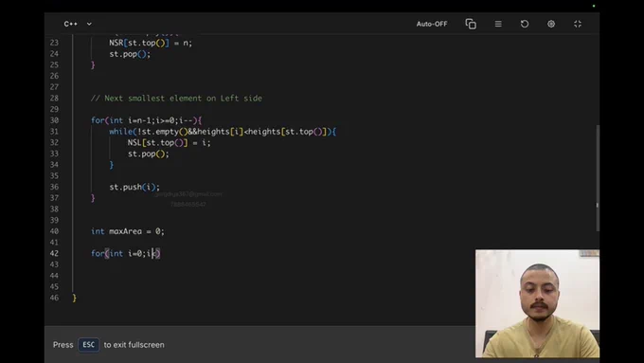Click the webcam video thumbnail
Viewport: 644px width, 363px height.
(x=537, y=303)
